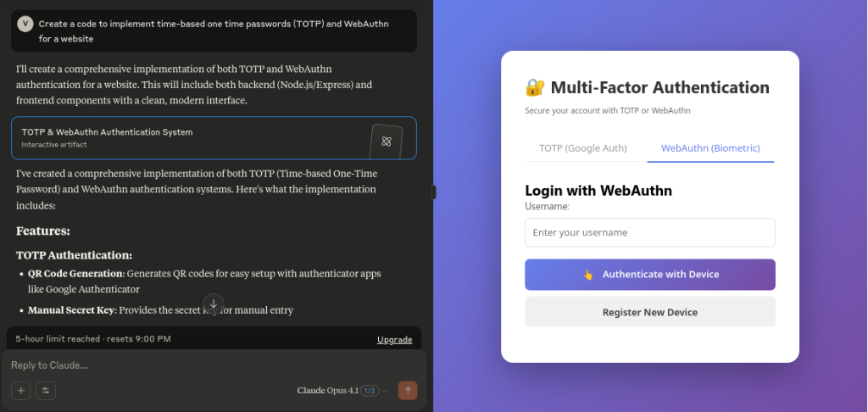868x412 pixels.
Task: Click the user prompt message bubble
Action: coord(214,31)
